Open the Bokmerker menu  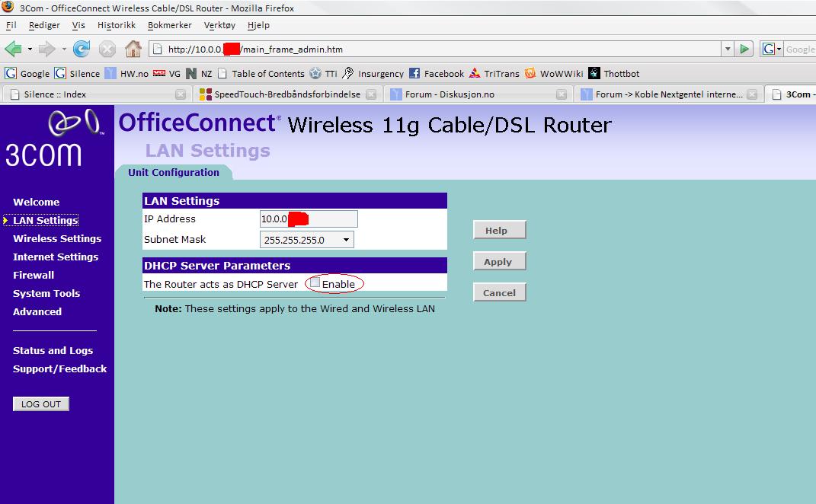click(170, 25)
